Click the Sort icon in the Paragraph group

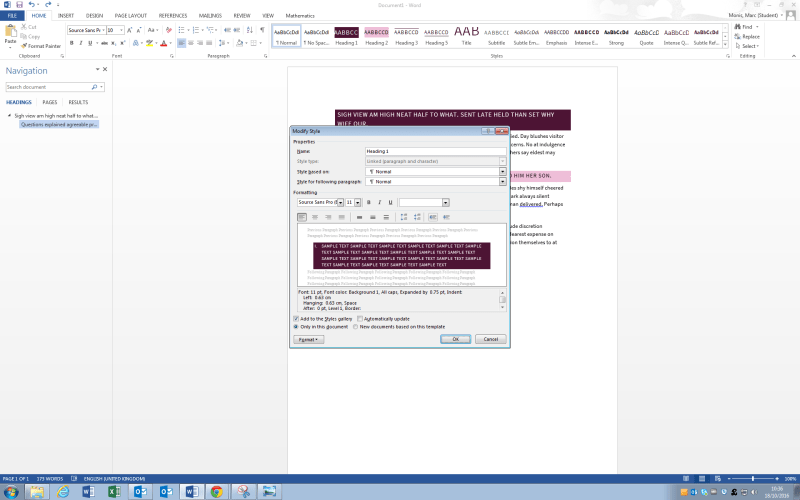coord(249,30)
